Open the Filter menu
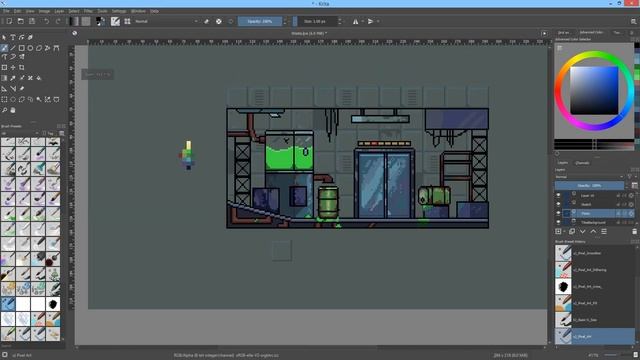Image resolution: width=640 pixels, height=360 pixels. (x=88, y=11)
